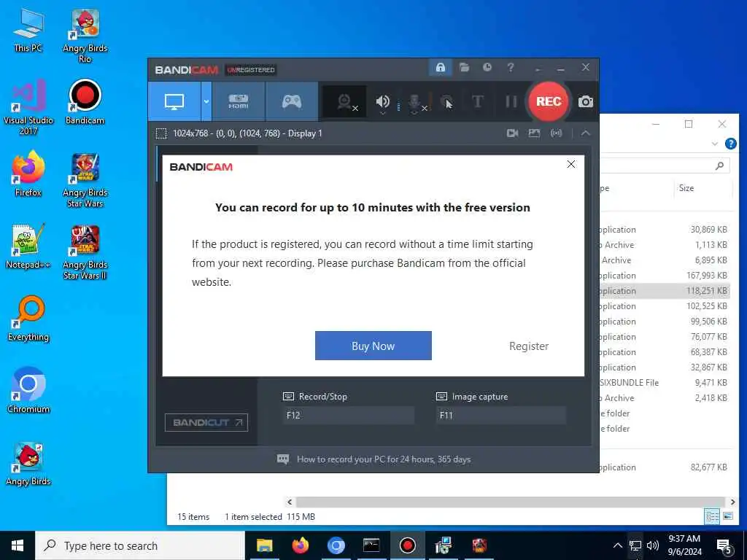Click the taskbar search box
747x560 pixels.
[140, 545]
